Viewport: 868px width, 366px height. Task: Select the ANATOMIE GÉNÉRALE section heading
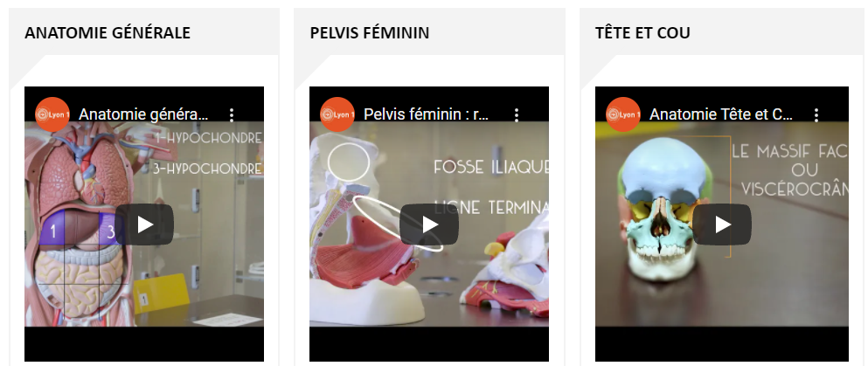coord(108,32)
